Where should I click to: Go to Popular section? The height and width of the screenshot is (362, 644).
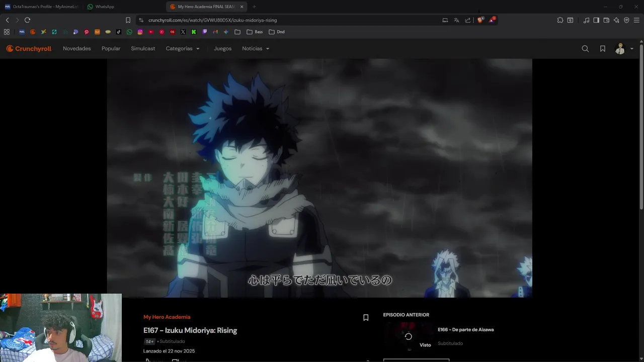coord(111,49)
